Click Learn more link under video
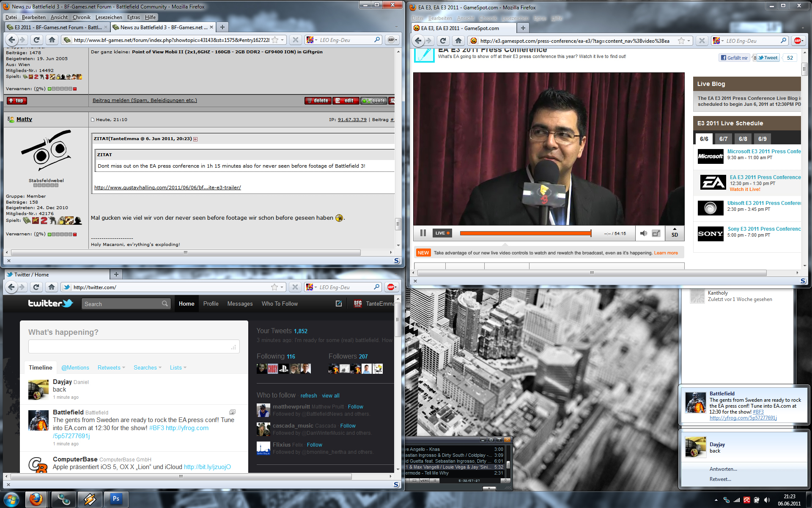 point(666,253)
